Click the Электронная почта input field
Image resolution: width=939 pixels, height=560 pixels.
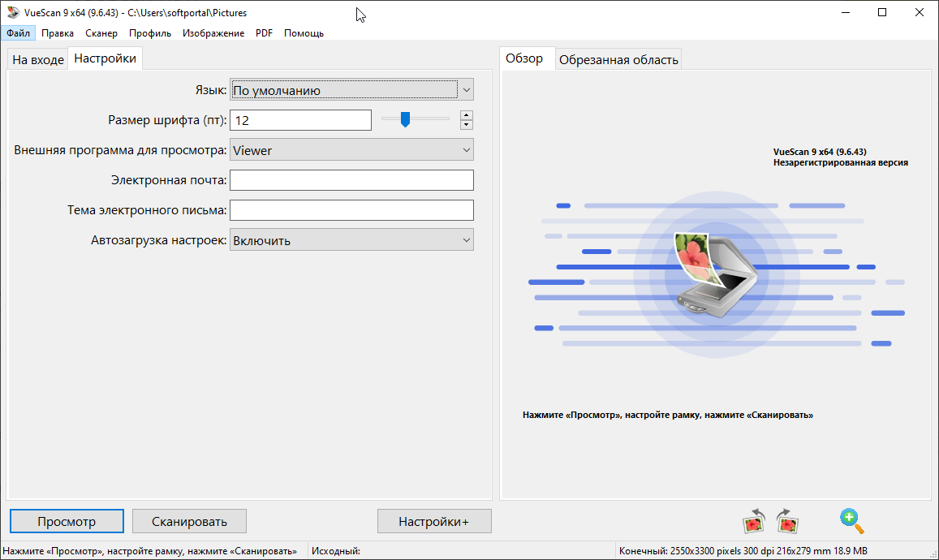click(x=351, y=179)
